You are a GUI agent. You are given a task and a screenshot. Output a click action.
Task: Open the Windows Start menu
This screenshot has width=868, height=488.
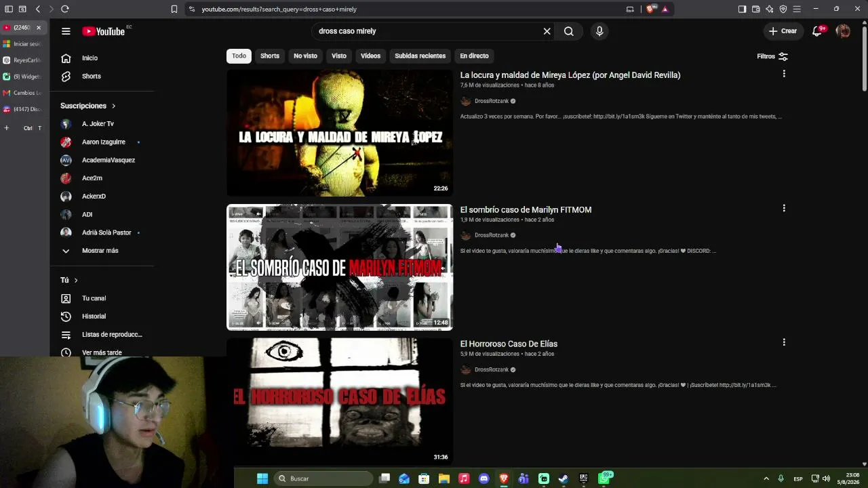pos(262,479)
